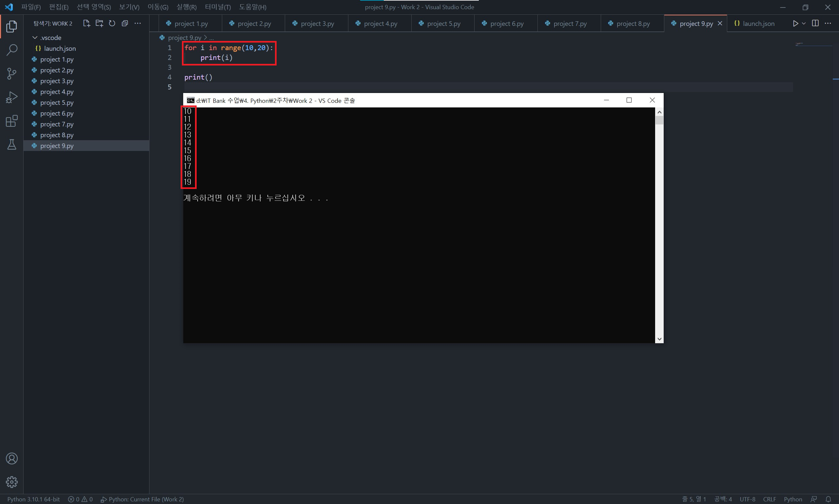Collapse all folders in explorer
The image size is (839, 504).
coord(125,24)
